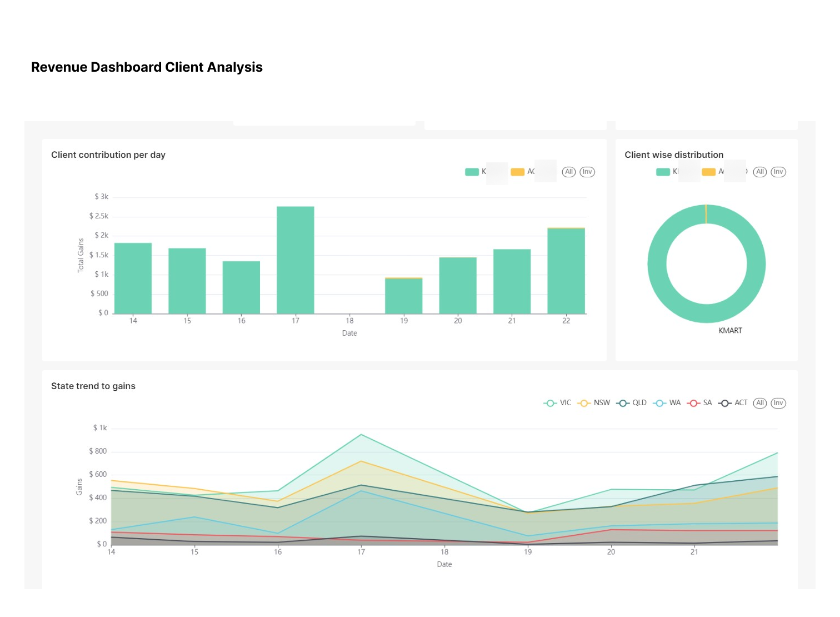The height and width of the screenshot is (617, 840).
Task: Toggle yellow client legend in contribution per day chart
Action: [522, 172]
